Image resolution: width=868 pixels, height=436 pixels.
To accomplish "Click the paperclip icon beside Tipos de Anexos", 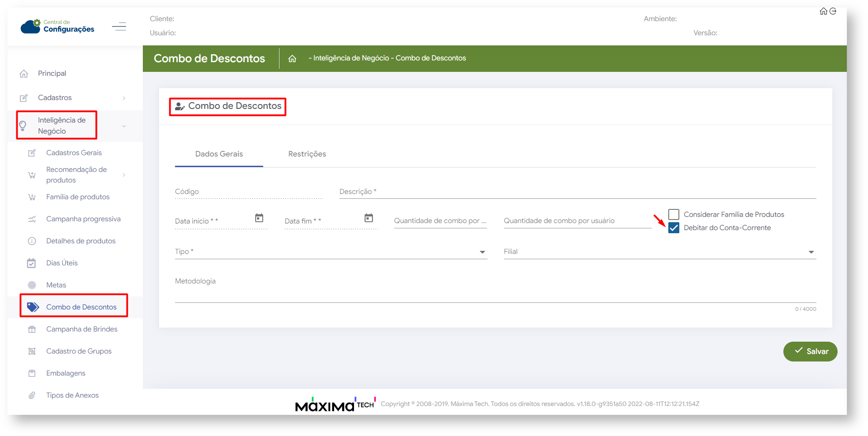I will pyautogui.click(x=32, y=395).
